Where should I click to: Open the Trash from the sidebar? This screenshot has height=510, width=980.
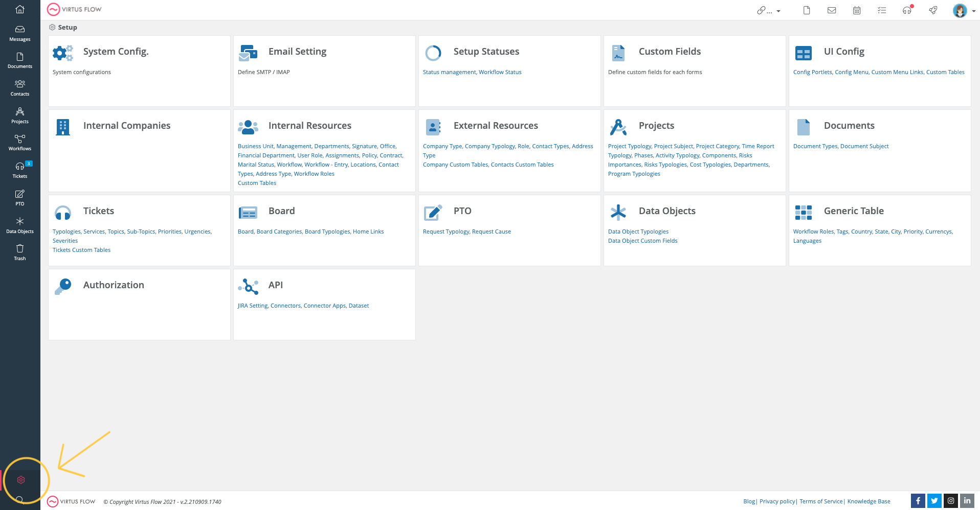tap(19, 251)
